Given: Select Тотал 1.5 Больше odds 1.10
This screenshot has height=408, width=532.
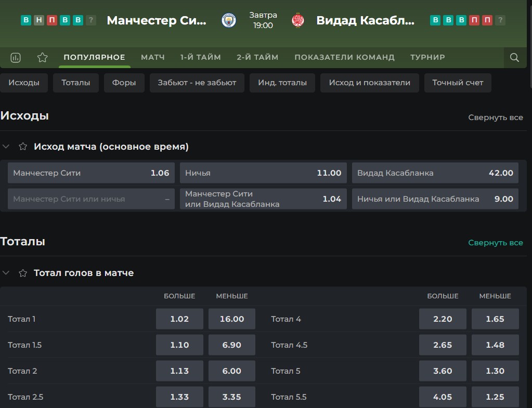Looking at the screenshot, I should pos(179,345).
